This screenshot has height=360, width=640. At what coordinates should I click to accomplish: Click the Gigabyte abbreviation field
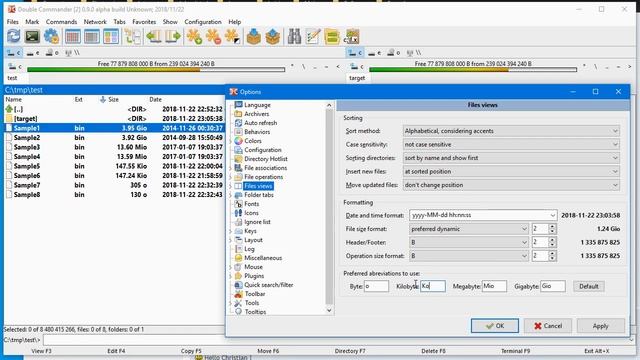[x=553, y=286]
